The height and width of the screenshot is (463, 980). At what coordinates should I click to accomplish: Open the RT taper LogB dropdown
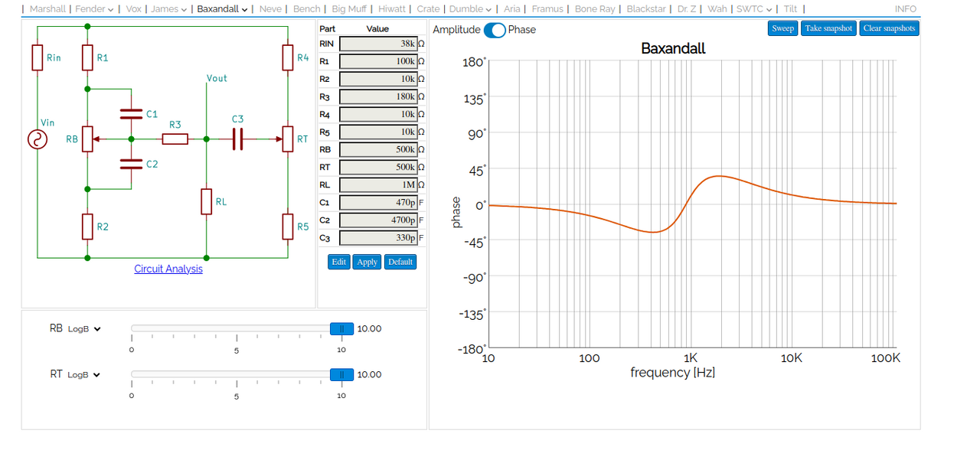point(84,375)
